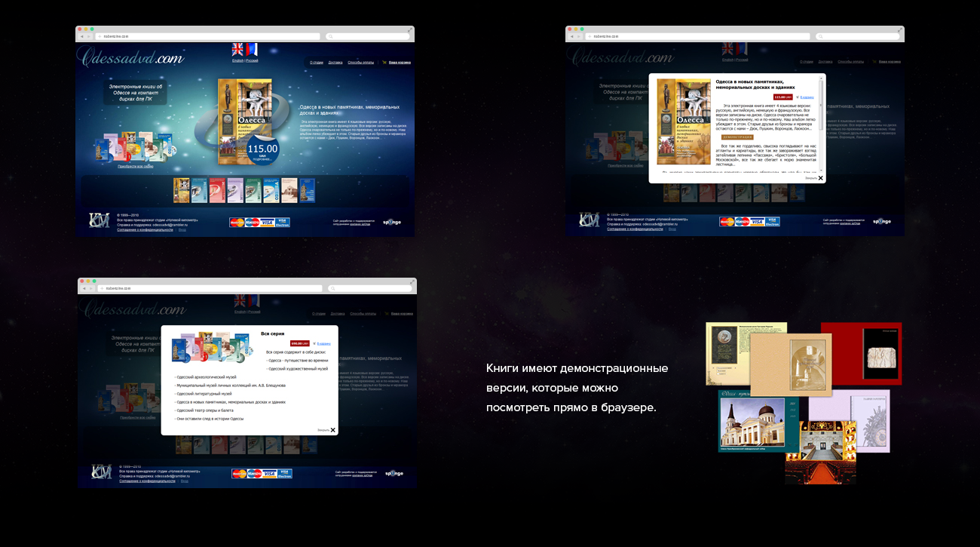Click the sponge logo in the popup-free window
Screen dimensions: 980x547
392,222
